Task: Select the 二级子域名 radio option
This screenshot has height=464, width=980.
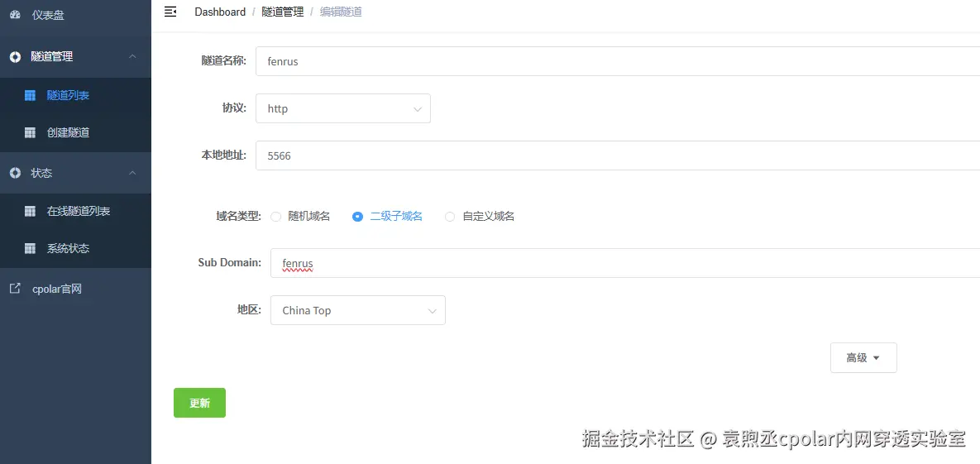Action: [x=357, y=217]
